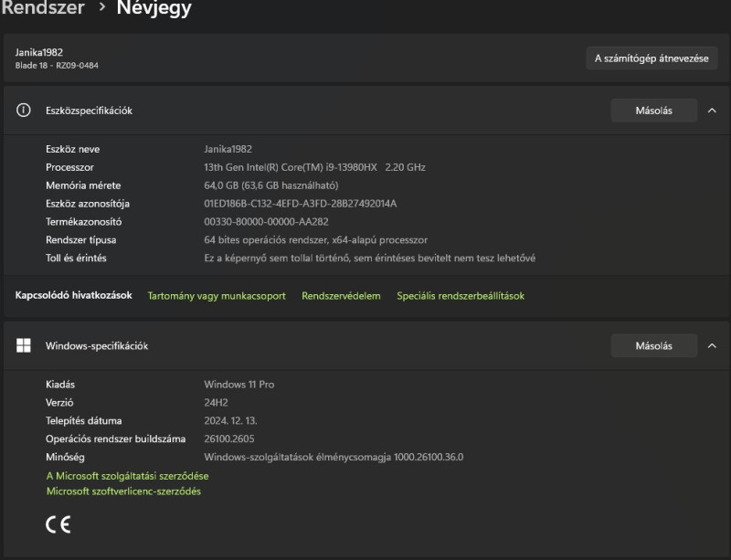731x560 pixels.
Task: Select the memory value 64,0 GB
Action: click(x=270, y=185)
